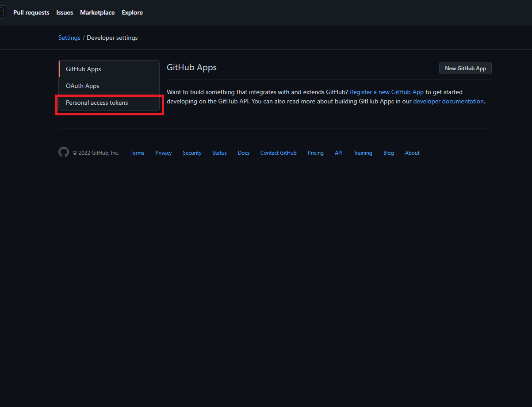Open the Status footer link
The width and height of the screenshot is (532, 407).
point(219,153)
